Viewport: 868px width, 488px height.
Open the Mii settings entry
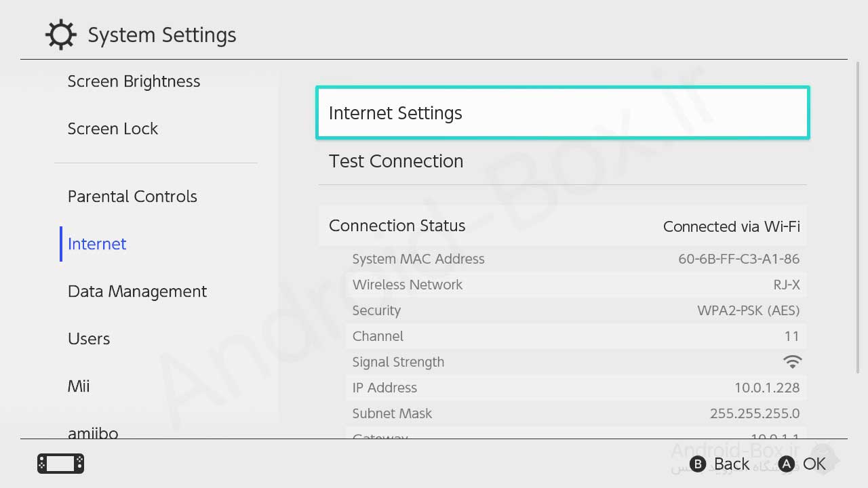click(x=79, y=386)
